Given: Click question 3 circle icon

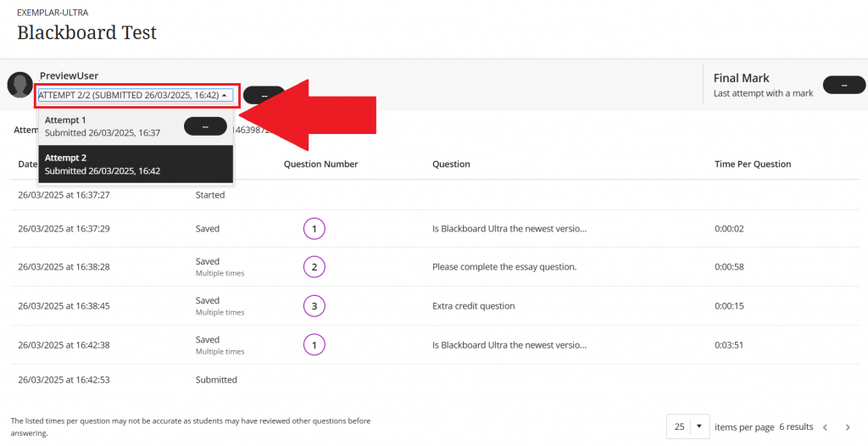Looking at the screenshot, I should tap(314, 306).
